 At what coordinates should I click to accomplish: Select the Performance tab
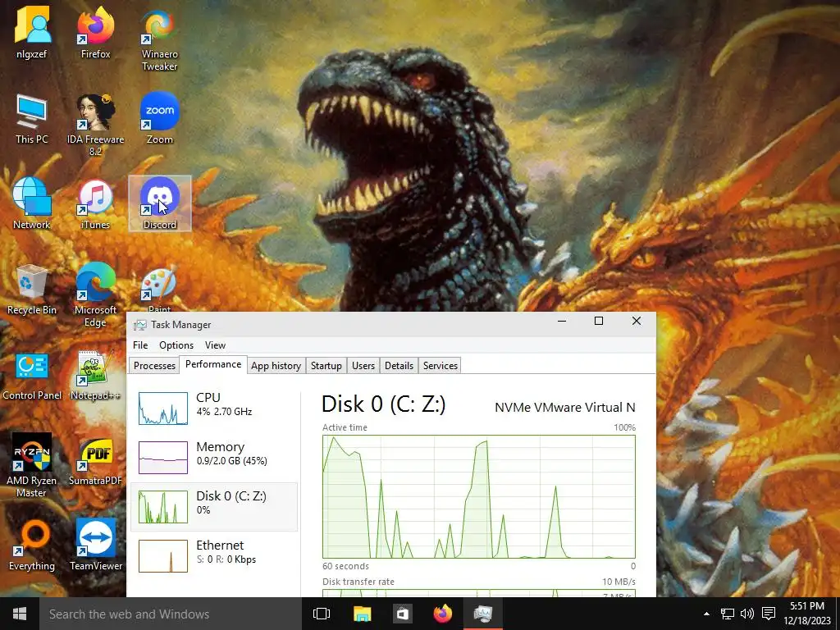(213, 364)
